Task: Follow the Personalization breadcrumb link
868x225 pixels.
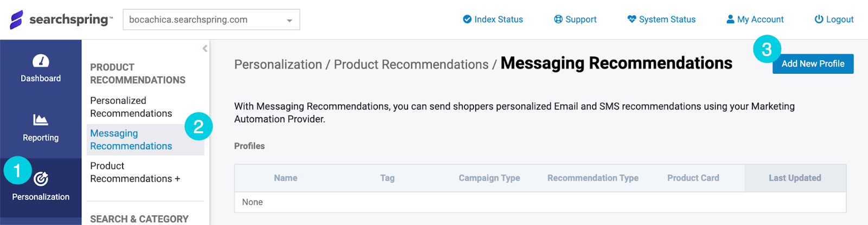Action: point(278,65)
